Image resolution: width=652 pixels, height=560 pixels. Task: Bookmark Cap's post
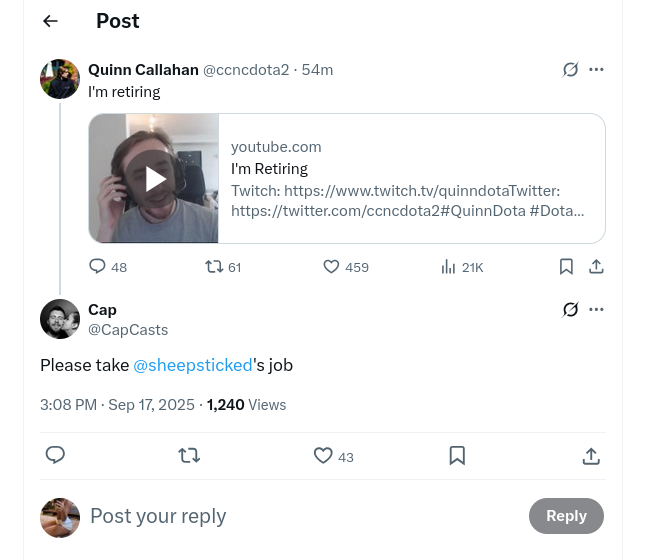tap(457, 456)
